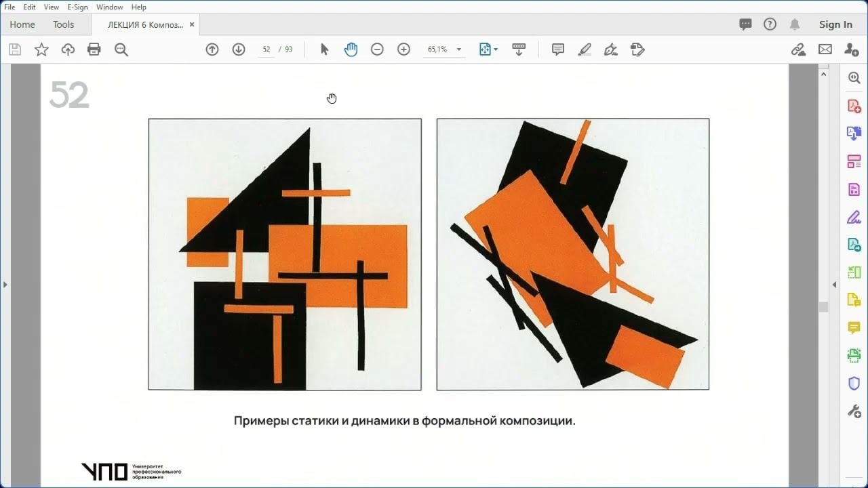Switch to the Home tab

click(x=22, y=24)
